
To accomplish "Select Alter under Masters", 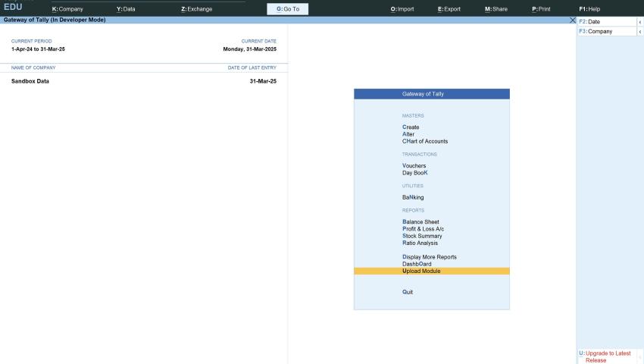I will point(408,134).
